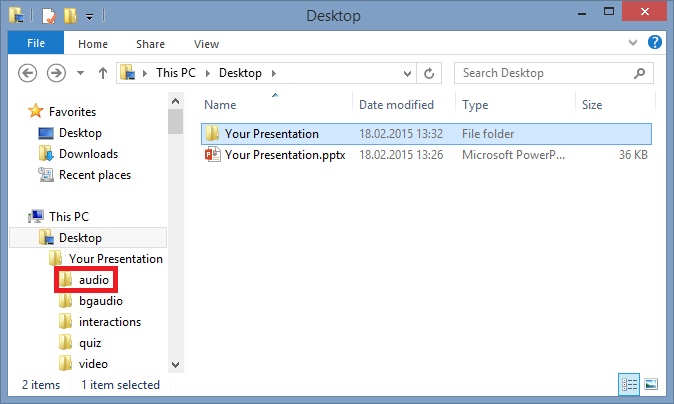
Task: Switch to Details view layout
Action: (x=629, y=384)
